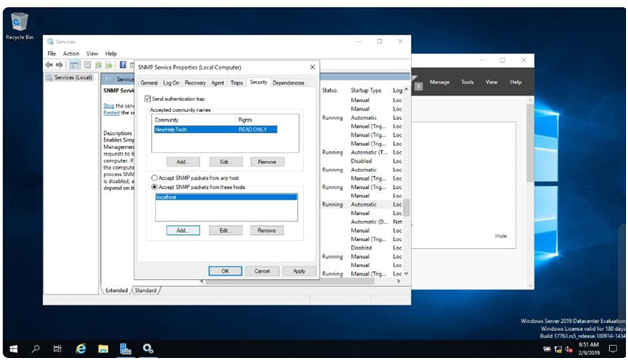
Task: Open File Explorer from taskbar
Action: [103, 349]
